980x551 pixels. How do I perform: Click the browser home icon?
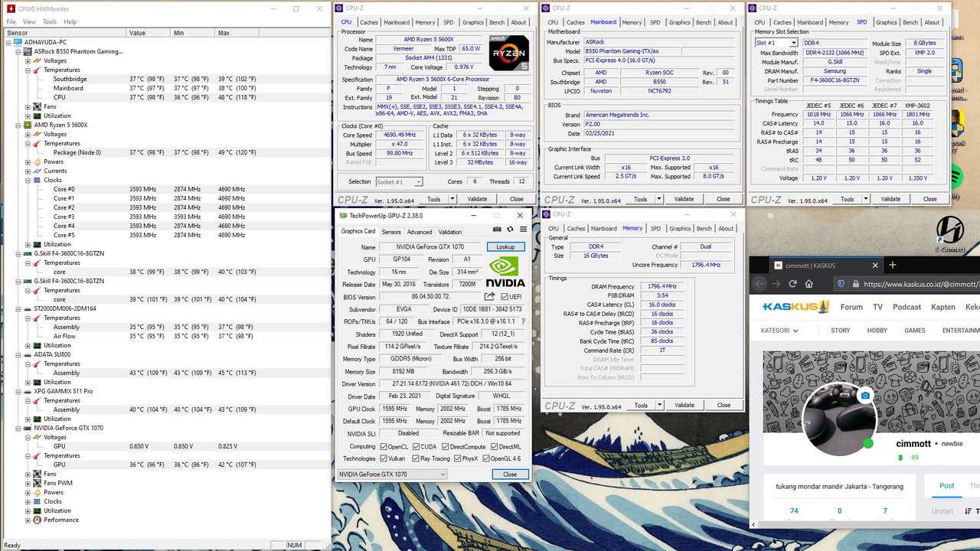(808, 284)
